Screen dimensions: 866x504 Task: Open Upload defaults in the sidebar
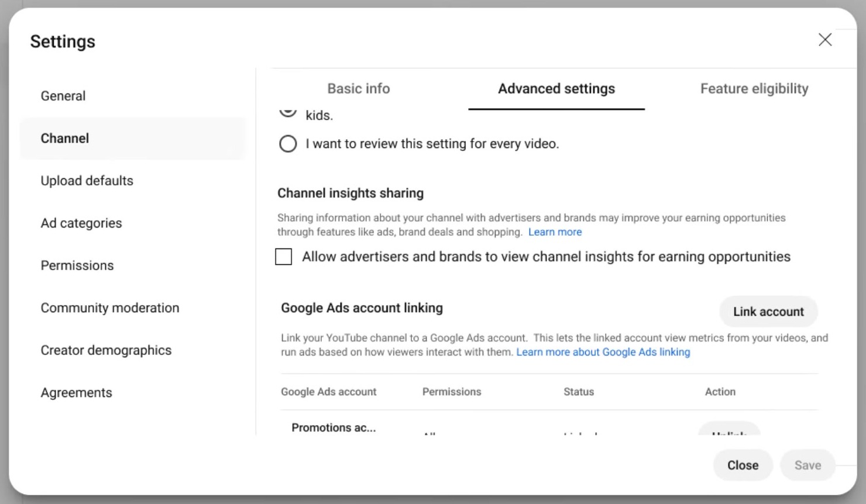[133, 181]
